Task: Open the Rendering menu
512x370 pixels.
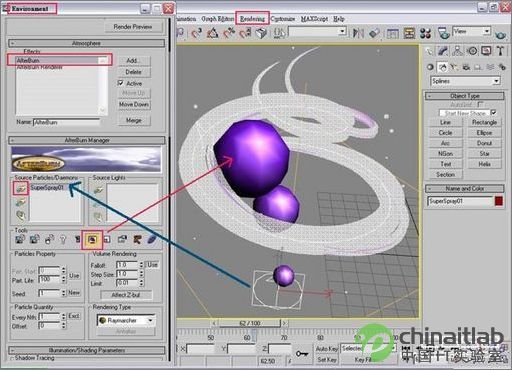Action: pos(252,19)
